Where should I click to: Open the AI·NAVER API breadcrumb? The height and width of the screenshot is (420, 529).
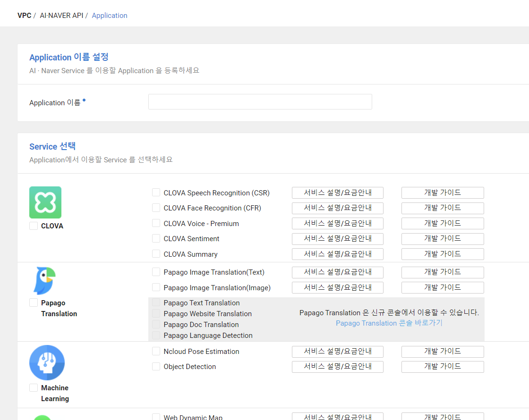point(61,16)
